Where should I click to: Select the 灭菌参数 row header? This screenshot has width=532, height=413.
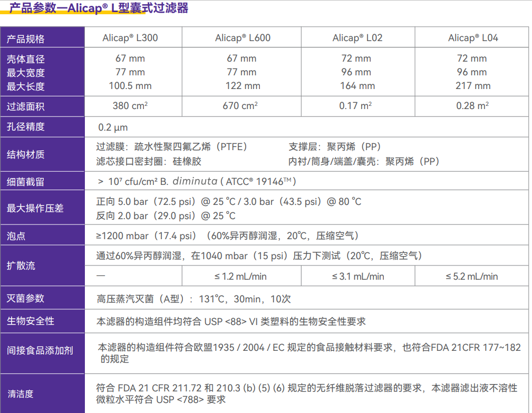tap(26, 299)
